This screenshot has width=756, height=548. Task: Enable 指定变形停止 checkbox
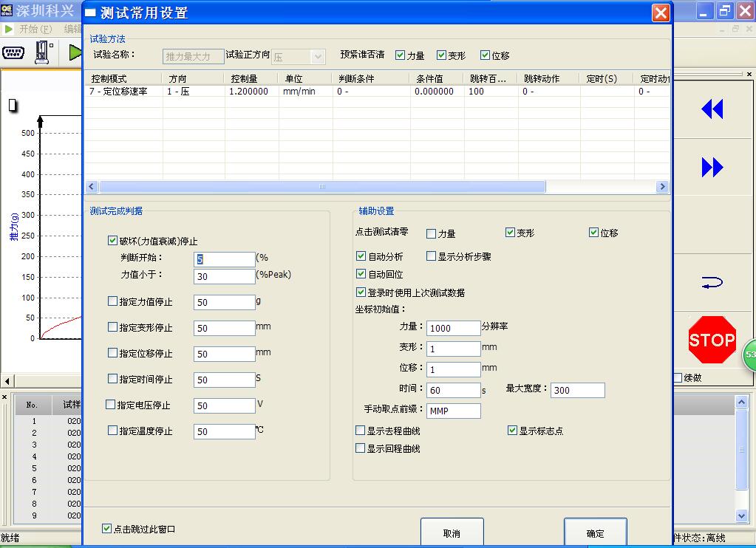point(112,326)
